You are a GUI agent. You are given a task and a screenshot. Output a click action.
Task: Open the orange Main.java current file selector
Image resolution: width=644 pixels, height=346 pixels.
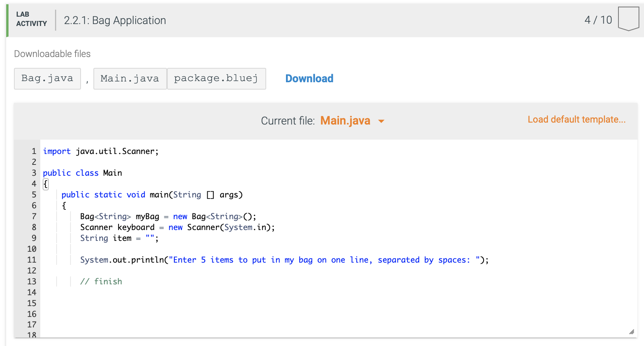coord(345,121)
